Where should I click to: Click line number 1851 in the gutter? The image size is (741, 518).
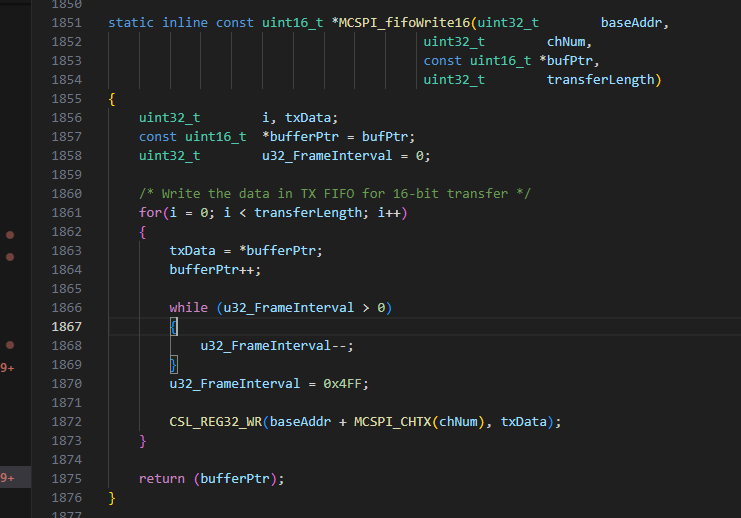pos(67,23)
